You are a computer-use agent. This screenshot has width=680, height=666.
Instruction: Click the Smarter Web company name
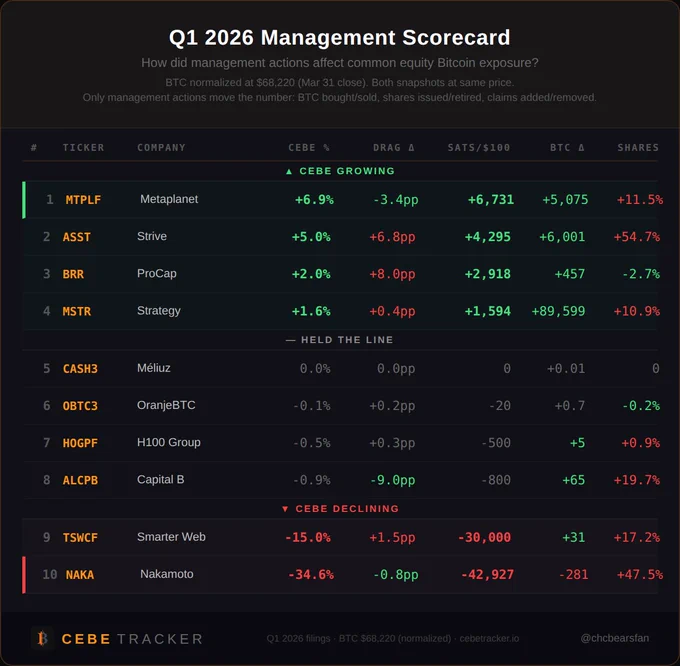171,537
